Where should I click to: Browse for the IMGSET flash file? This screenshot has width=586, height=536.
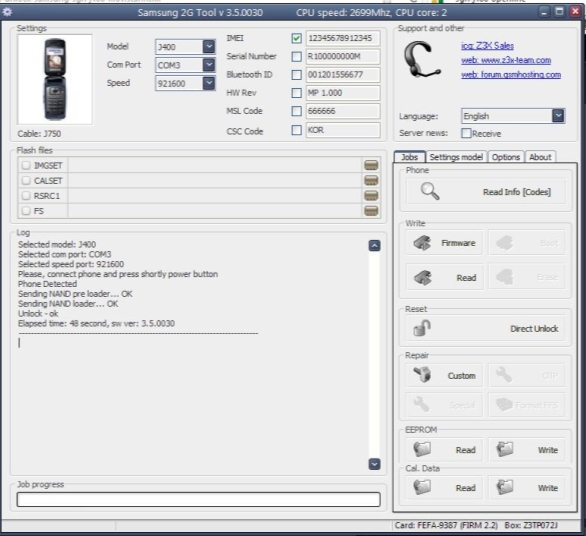coord(371,165)
